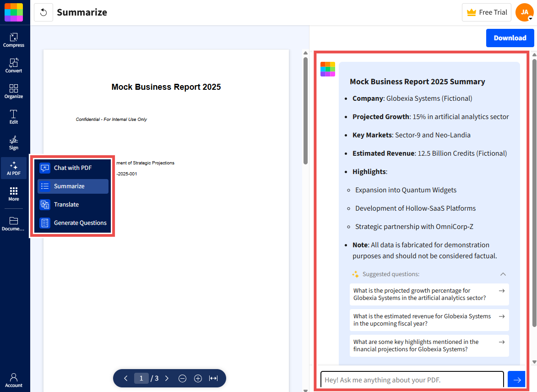This screenshot has height=392, width=537.
Task: Click the page number input field
Action: (x=141, y=378)
